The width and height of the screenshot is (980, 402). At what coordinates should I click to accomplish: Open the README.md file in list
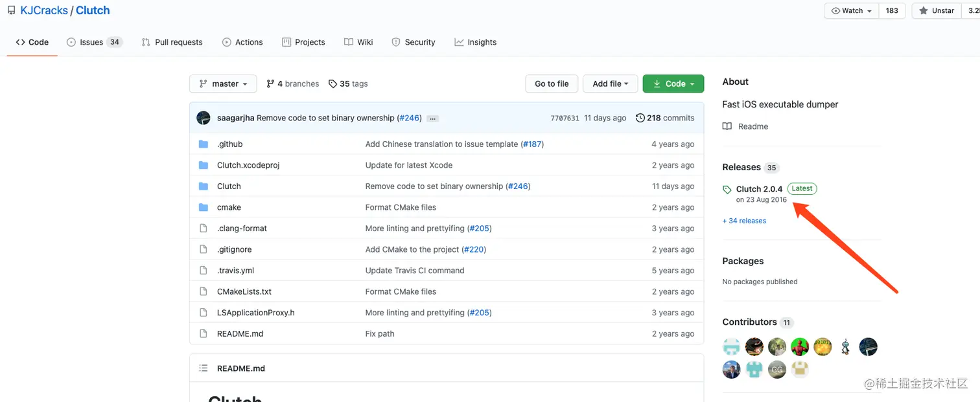click(x=240, y=333)
